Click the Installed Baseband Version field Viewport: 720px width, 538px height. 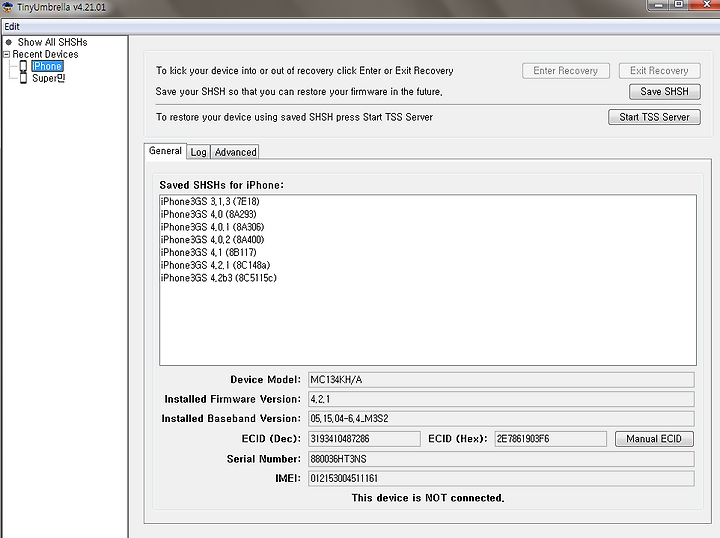(x=501, y=419)
